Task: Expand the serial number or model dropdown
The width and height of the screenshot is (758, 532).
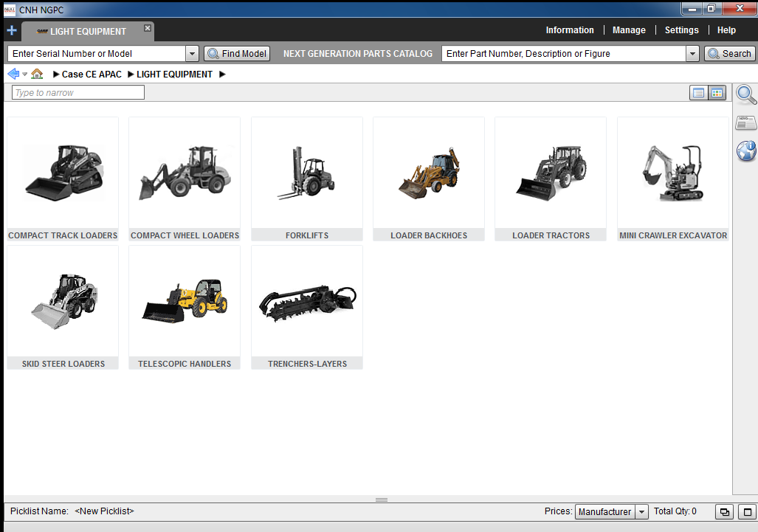Action: [x=192, y=54]
